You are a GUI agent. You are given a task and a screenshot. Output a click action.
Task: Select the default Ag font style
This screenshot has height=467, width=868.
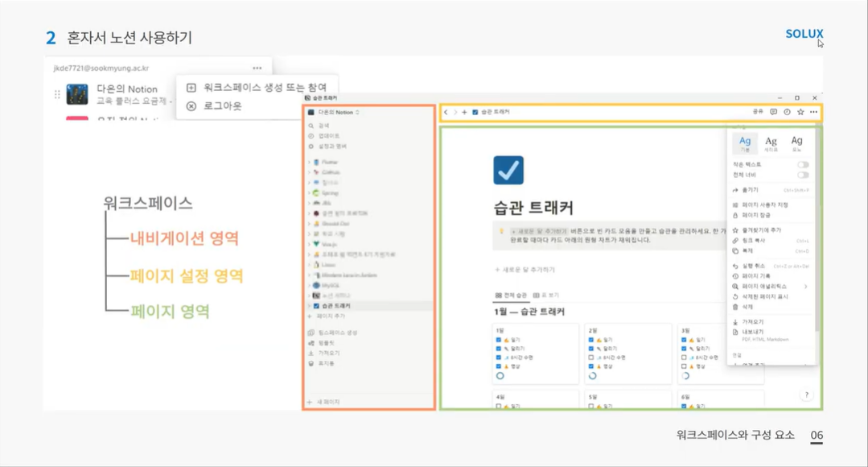[x=745, y=143]
